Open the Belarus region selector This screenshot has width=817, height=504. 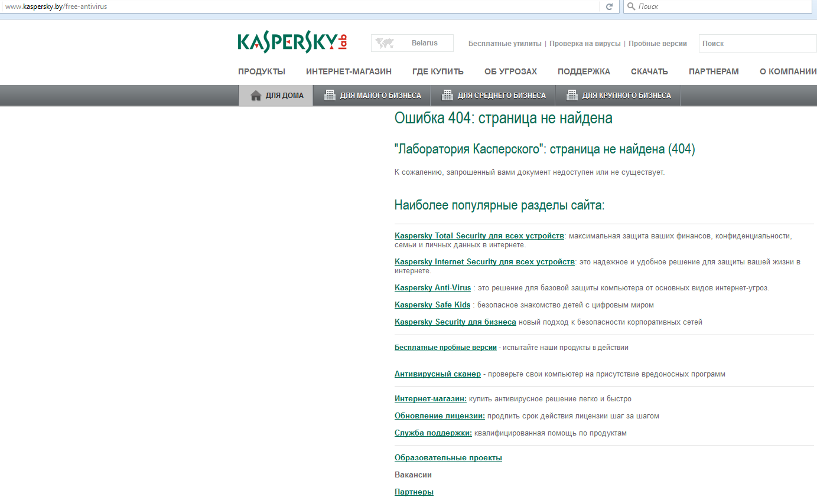tap(412, 43)
